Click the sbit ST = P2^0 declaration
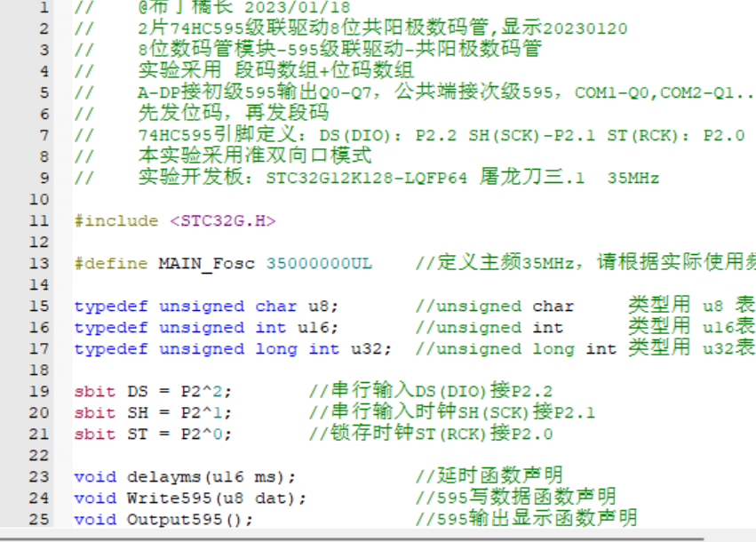This screenshot has height=542, width=756. pyautogui.click(x=154, y=434)
